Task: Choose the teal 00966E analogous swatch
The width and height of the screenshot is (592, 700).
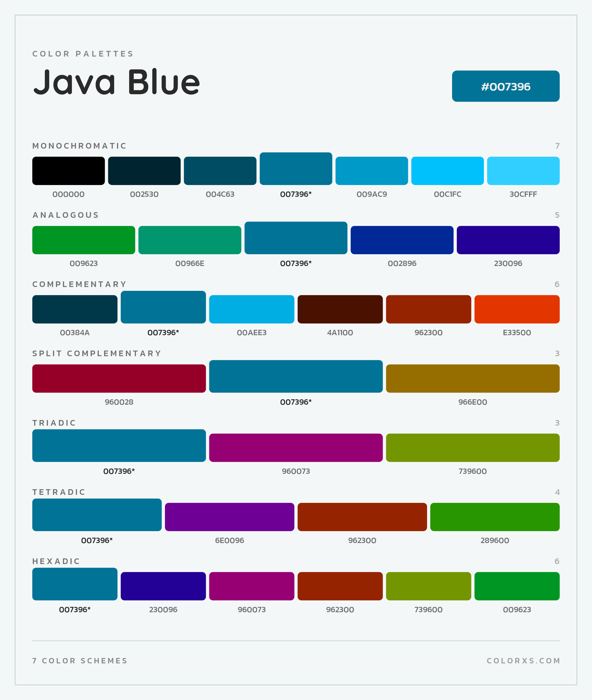Action: coord(190,240)
